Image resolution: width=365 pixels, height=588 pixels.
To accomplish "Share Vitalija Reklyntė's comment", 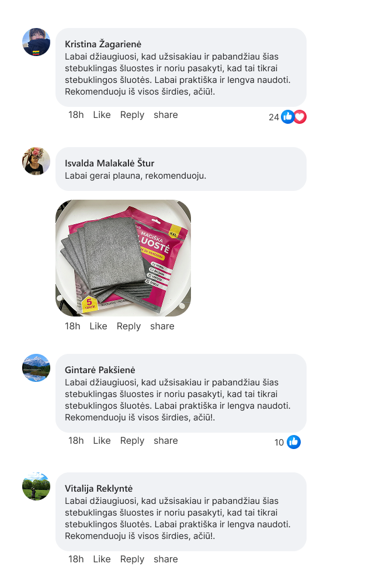I will click(166, 559).
